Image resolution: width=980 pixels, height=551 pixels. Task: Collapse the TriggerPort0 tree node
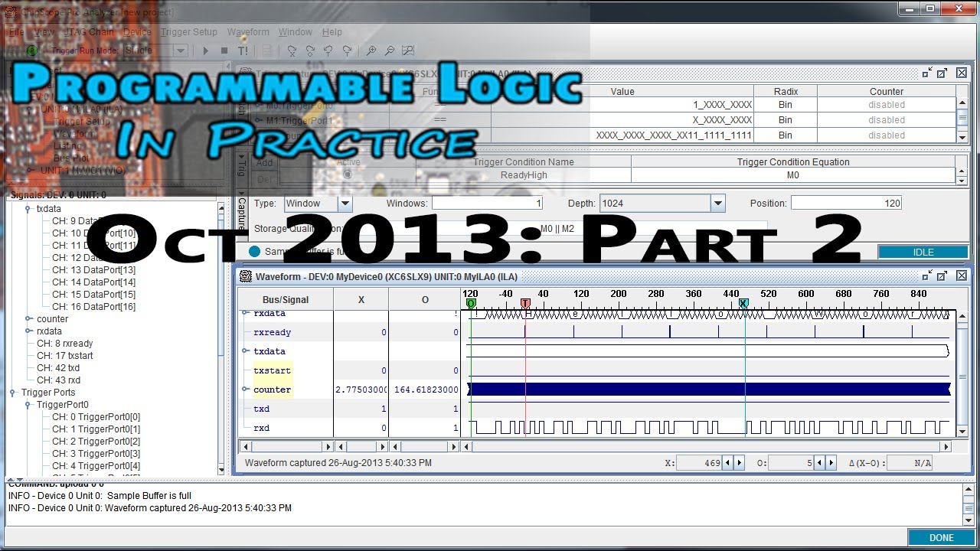pos(28,405)
